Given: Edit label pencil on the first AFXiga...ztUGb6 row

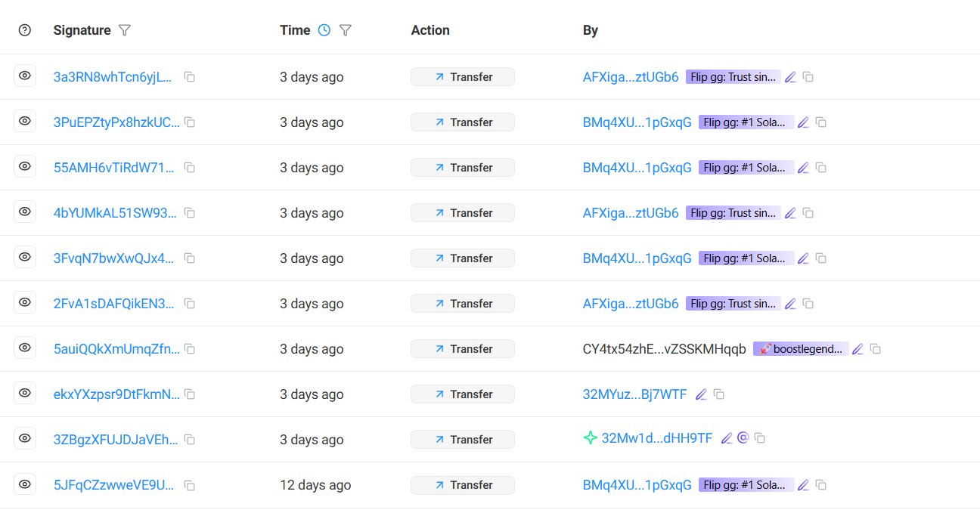Looking at the screenshot, I should tap(790, 77).
